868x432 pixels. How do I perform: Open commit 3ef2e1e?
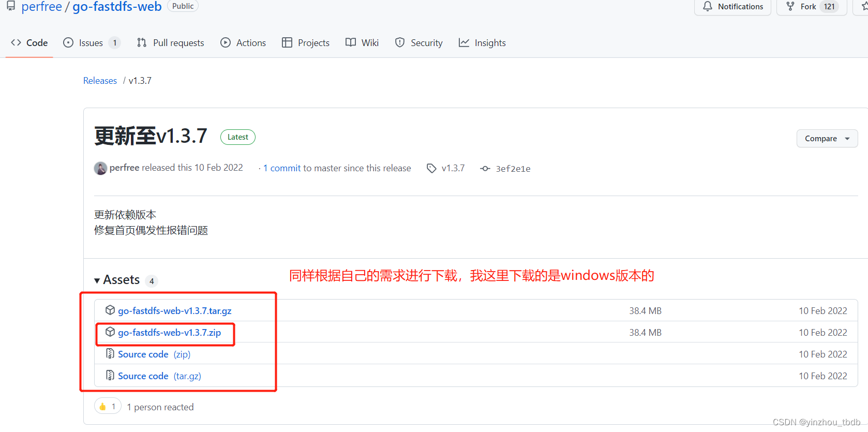pos(513,169)
